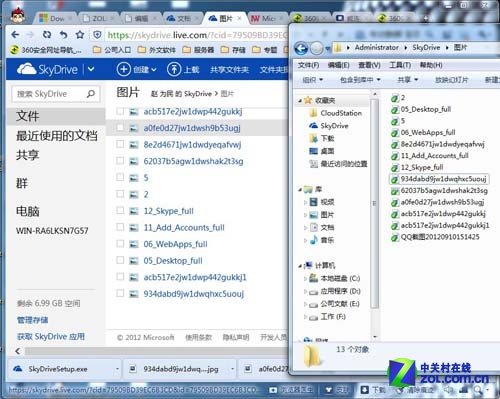The height and width of the screenshot is (399, 500).
Task: Open WIN-RA6LKSN7GS7 computer in SkyDrive sidebar
Action: click(x=52, y=230)
